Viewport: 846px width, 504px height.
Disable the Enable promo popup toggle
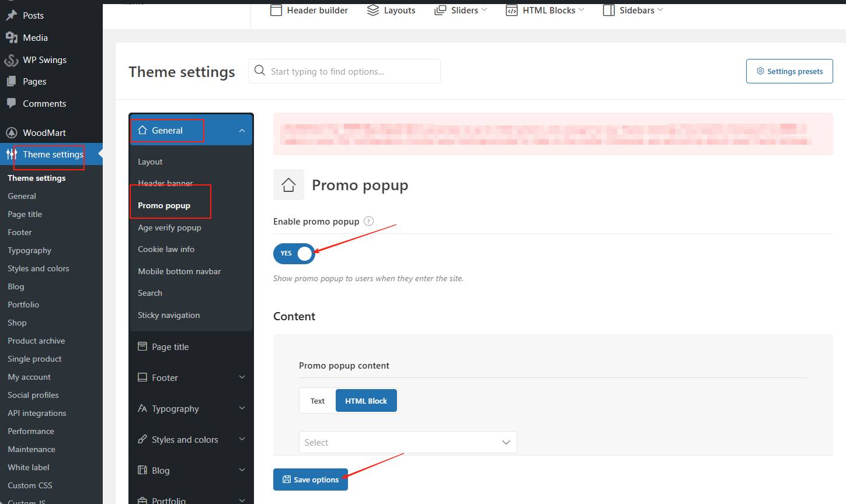coord(294,253)
